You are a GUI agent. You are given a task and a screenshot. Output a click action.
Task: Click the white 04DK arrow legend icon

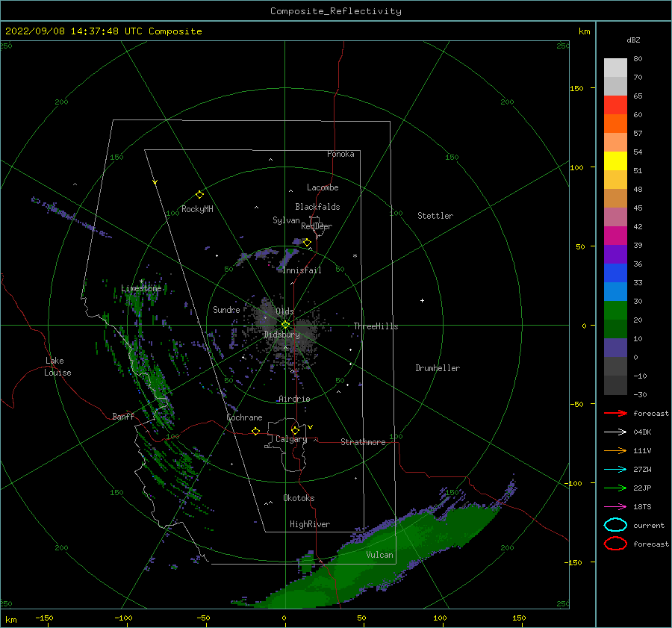point(615,432)
